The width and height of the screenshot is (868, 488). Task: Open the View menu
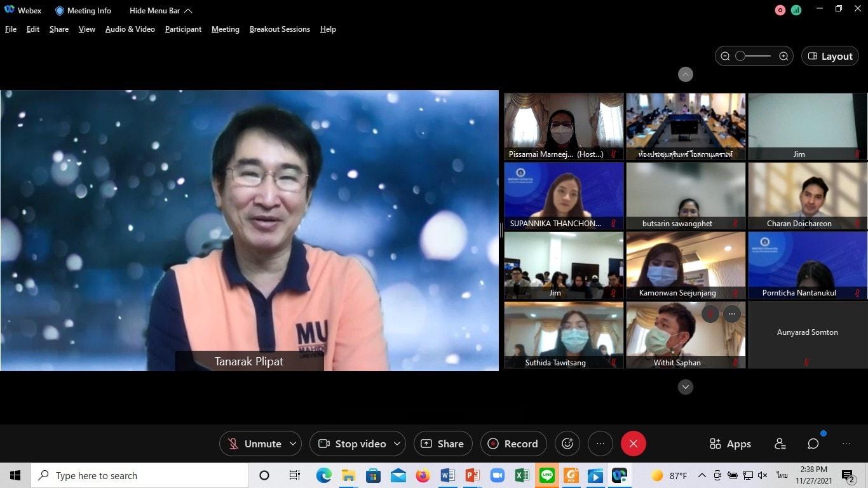(x=87, y=29)
